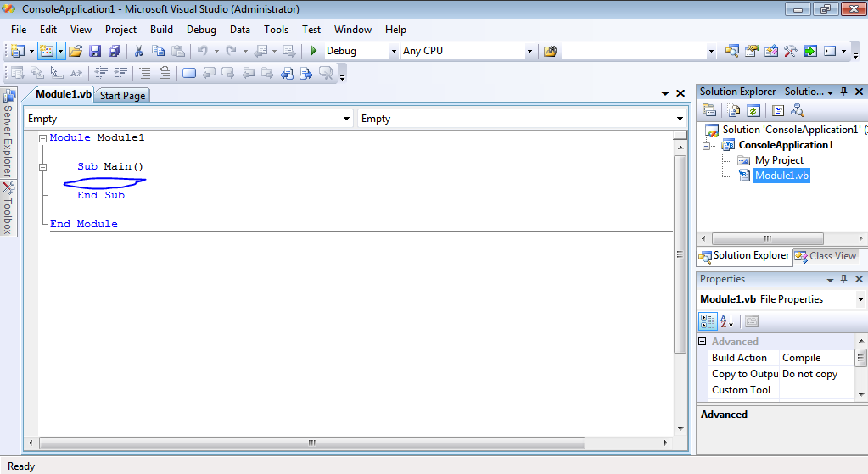The width and height of the screenshot is (868, 474).
Task: Open the Server Explorer side tab
Action: (x=8, y=133)
